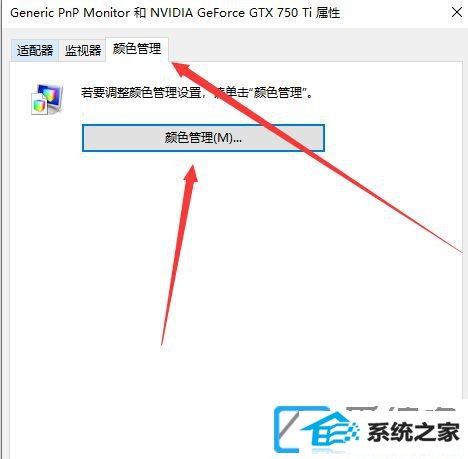Viewport: 468px width, 459px height.
Task: Click the 颜色管理(M)... button
Action: click(203, 138)
